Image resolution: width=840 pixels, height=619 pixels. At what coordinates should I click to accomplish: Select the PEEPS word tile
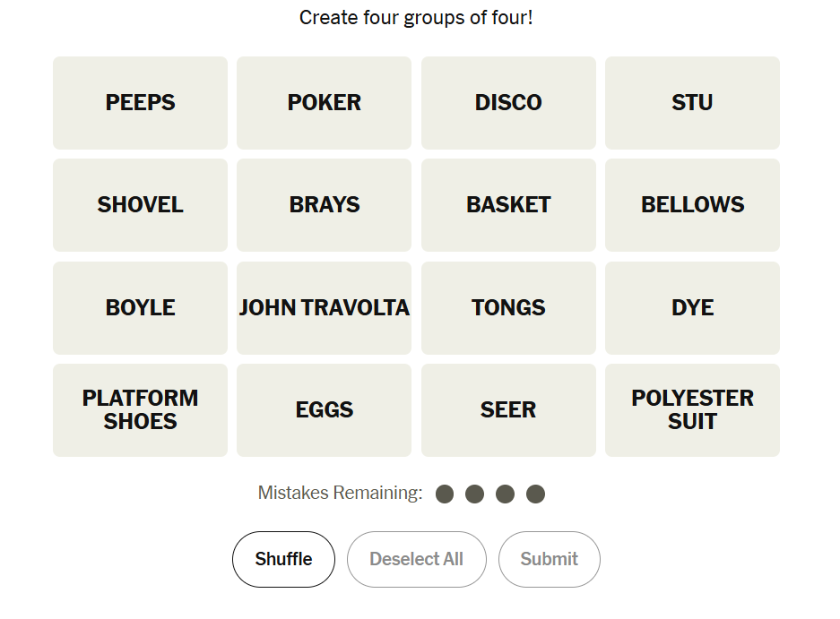click(x=140, y=103)
